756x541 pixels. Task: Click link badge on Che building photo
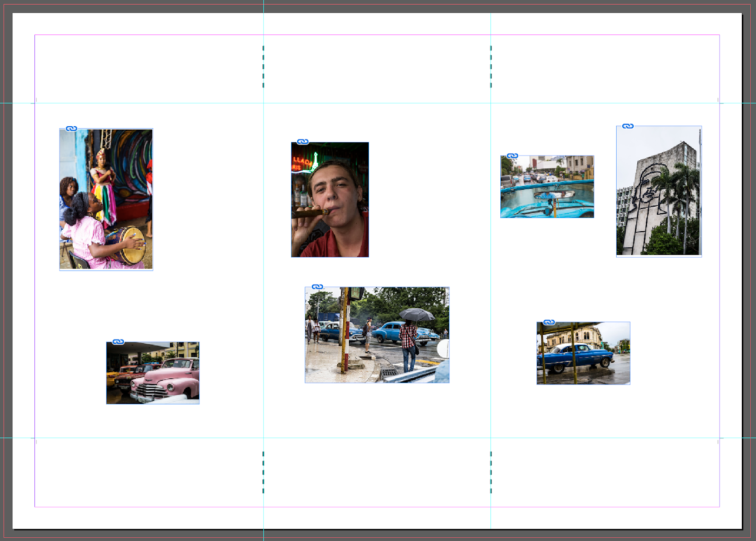[628, 126]
